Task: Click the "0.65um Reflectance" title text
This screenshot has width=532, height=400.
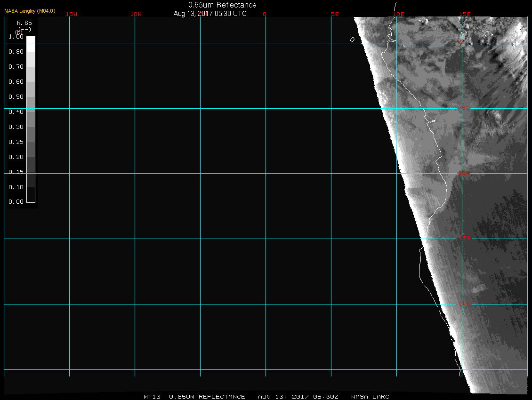Action: pyautogui.click(x=222, y=5)
